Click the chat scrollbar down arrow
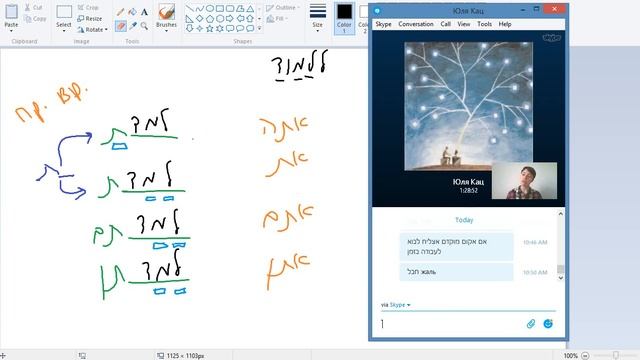The image size is (640, 360). (560, 278)
